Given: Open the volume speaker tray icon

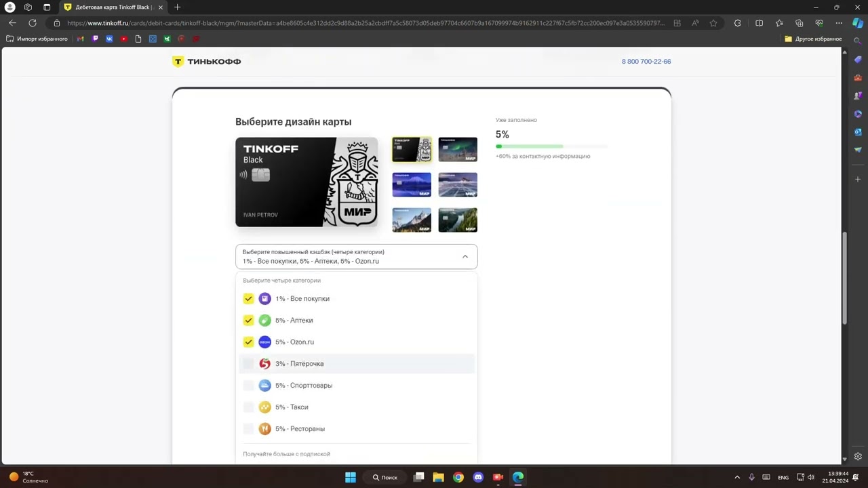Looking at the screenshot, I should 811,477.
